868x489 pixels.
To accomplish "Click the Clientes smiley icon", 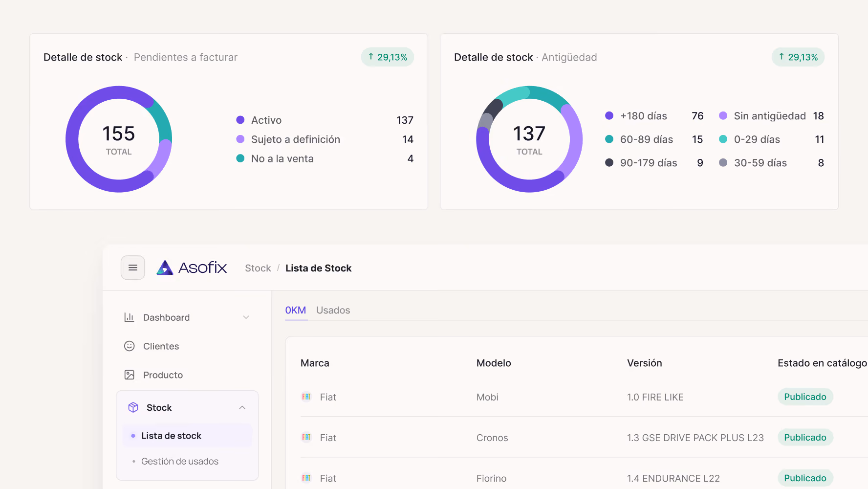I will pyautogui.click(x=129, y=346).
